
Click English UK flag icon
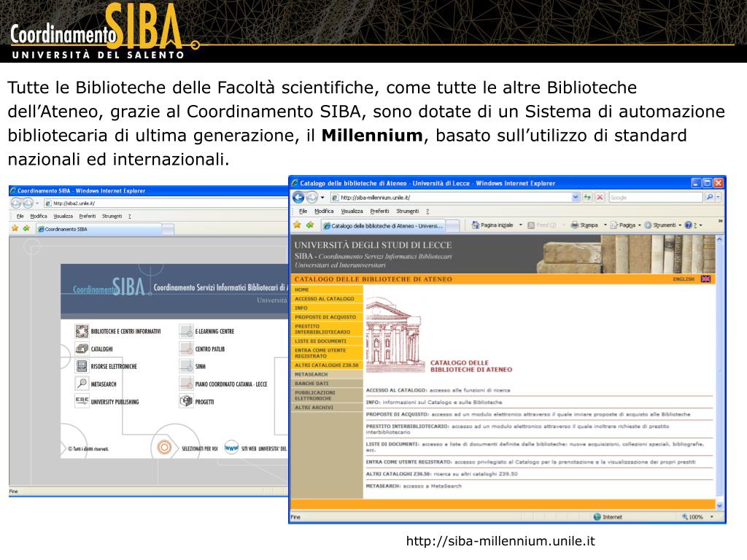705,279
